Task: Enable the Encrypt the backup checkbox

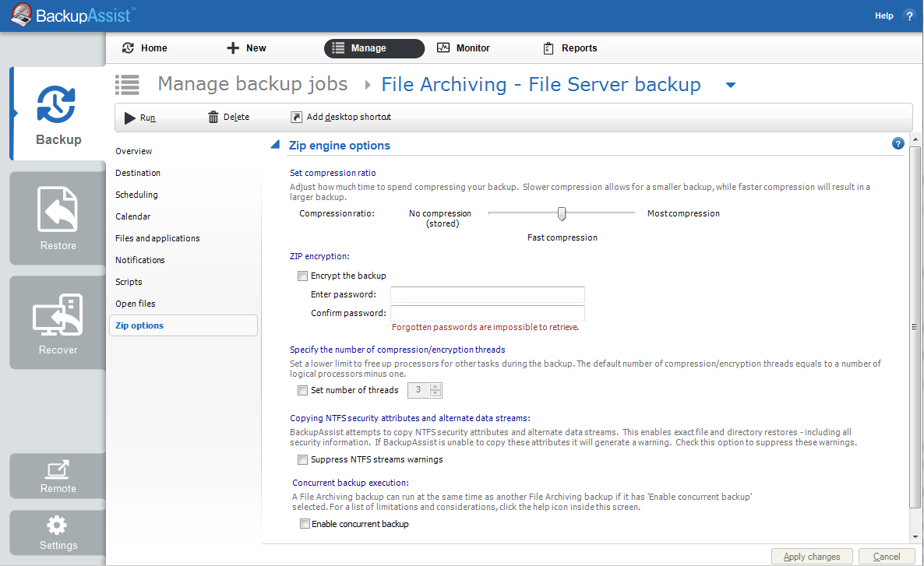Action: click(x=302, y=276)
